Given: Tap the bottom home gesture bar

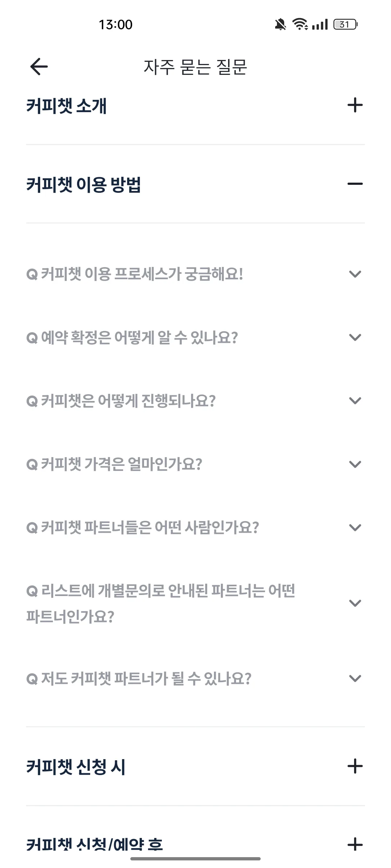Looking at the screenshot, I should click(x=195, y=859).
